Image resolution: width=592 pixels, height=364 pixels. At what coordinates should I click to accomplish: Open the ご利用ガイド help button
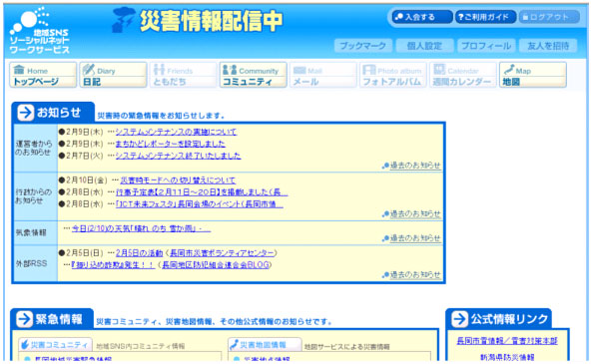coord(485,17)
